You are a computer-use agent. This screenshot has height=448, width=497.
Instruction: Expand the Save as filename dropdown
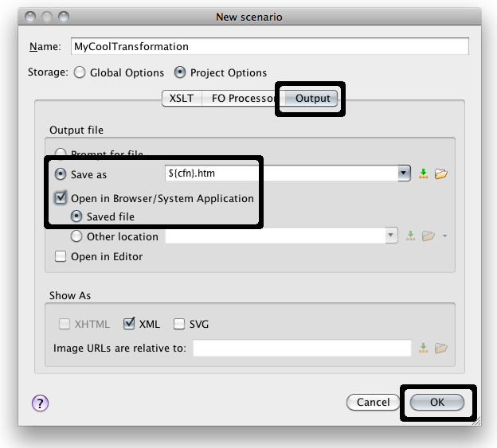tap(404, 173)
